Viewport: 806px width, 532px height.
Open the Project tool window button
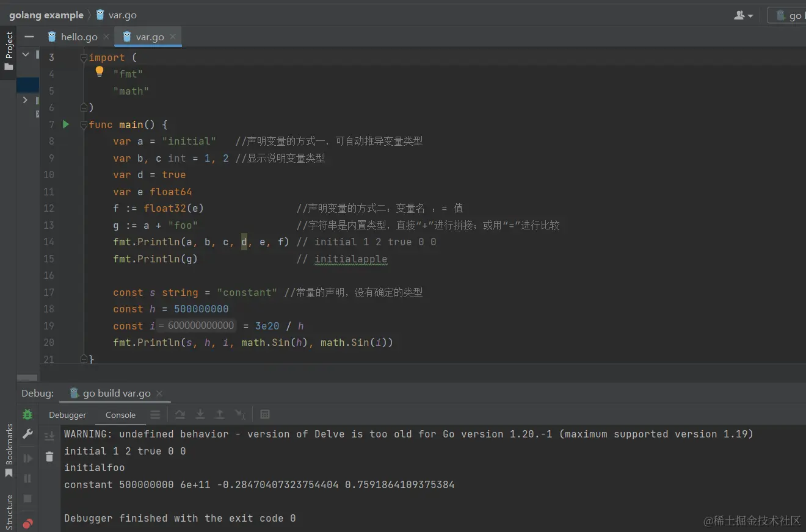click(9, 51)
